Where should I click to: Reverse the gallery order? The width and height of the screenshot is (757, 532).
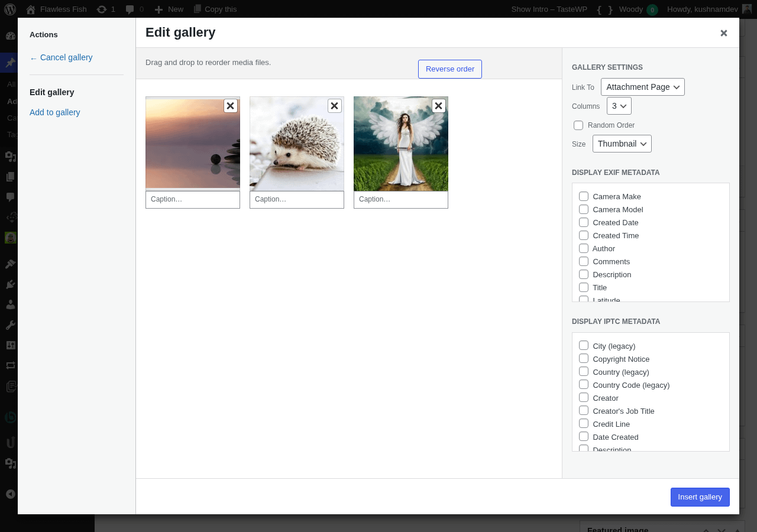[449, 69]
